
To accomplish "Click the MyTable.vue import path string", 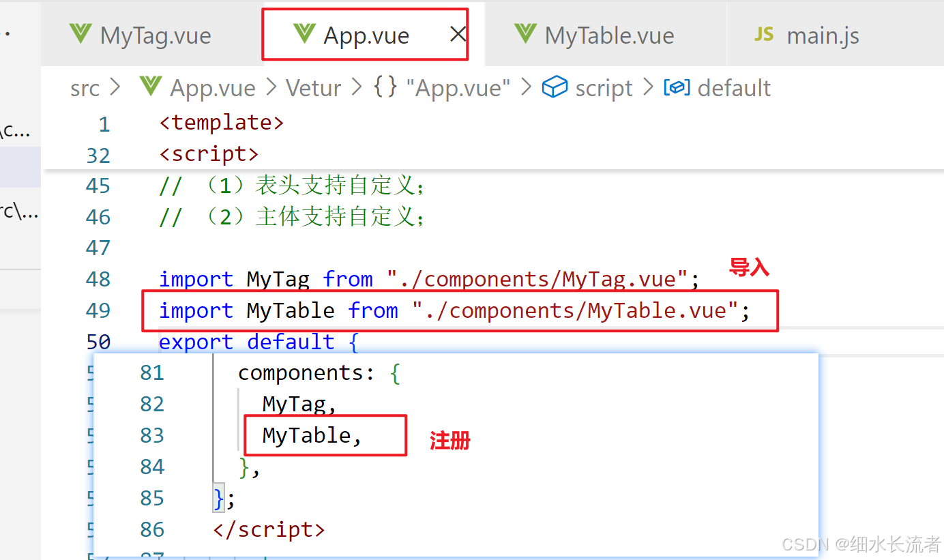I will 576,310.
